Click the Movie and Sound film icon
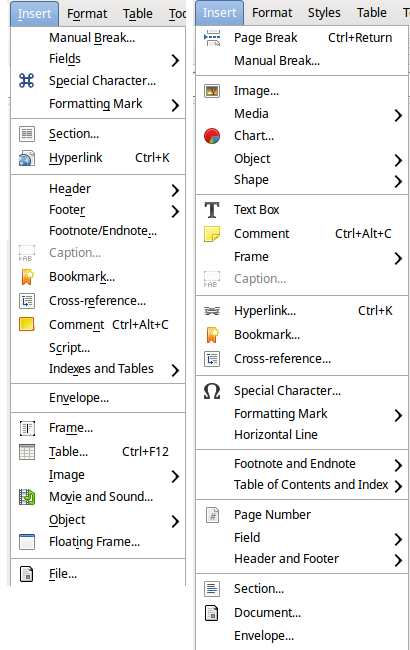This screenshot has width=410, height=650. [x=27, y=497]
